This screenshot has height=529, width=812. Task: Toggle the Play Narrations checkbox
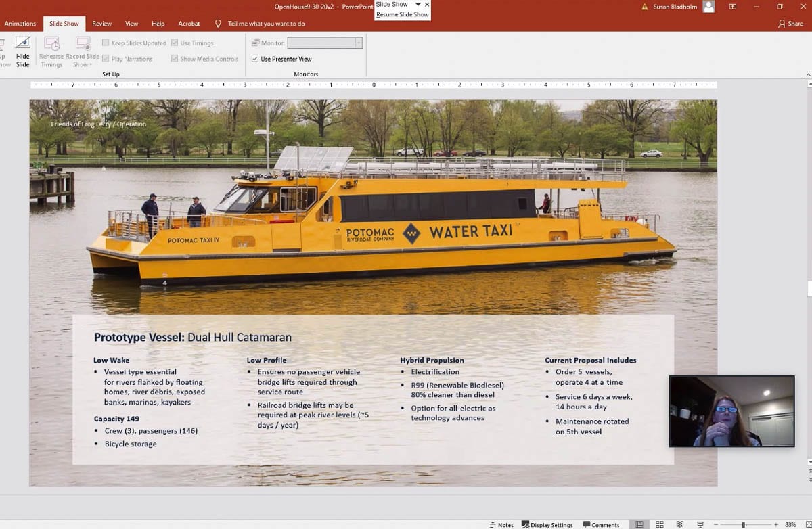point(106,59)
